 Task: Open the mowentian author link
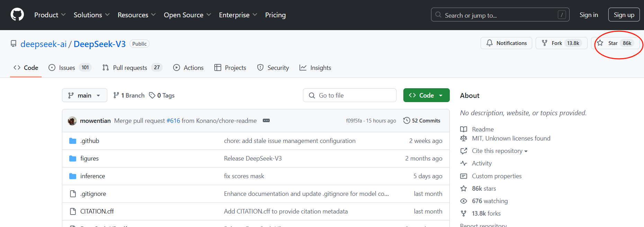pyautogui.click(x=95, y=120)
